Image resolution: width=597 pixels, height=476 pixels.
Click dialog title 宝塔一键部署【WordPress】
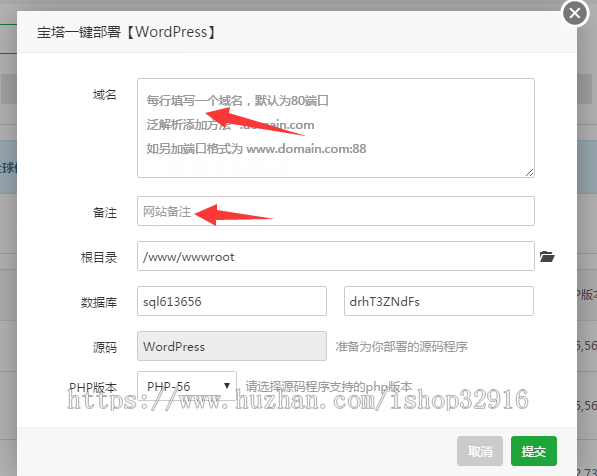click(127, 32)
